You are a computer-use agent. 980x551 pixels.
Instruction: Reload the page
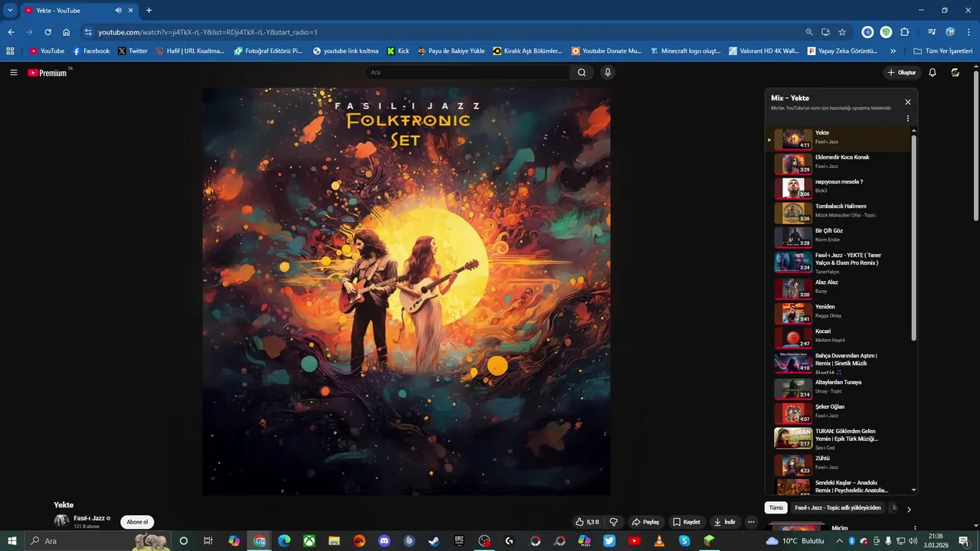(x=47, y=32)
